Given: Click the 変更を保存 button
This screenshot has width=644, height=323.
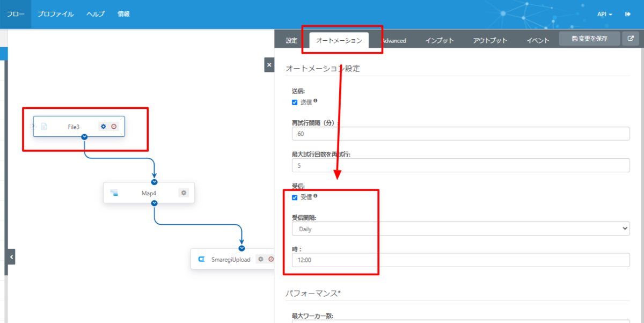Looking at the screenshot, I should 589,39.
